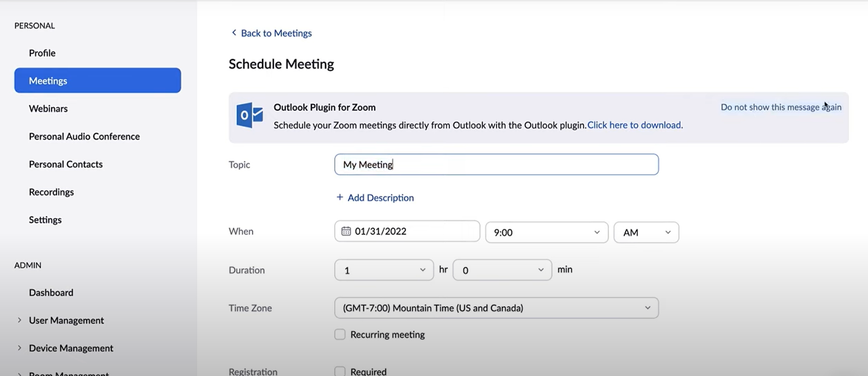The image size is (868, 376).
Task: Open Recordings from the sidebar
Action: [x=51, y=192]
